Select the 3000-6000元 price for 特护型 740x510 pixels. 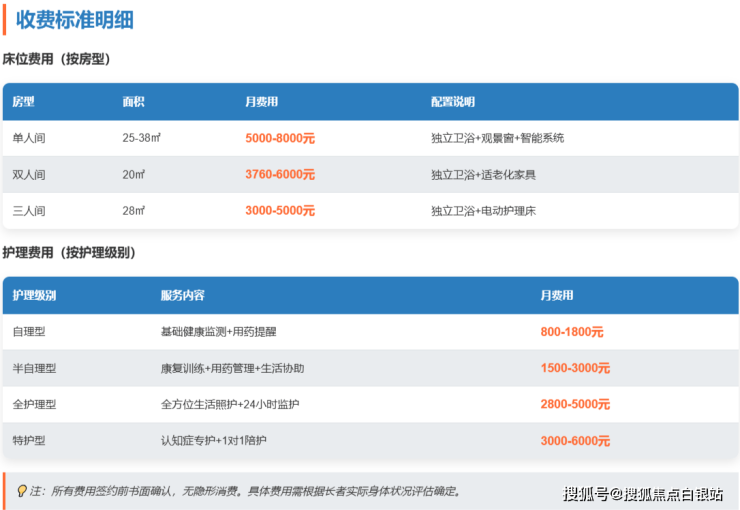pos(575,441)
